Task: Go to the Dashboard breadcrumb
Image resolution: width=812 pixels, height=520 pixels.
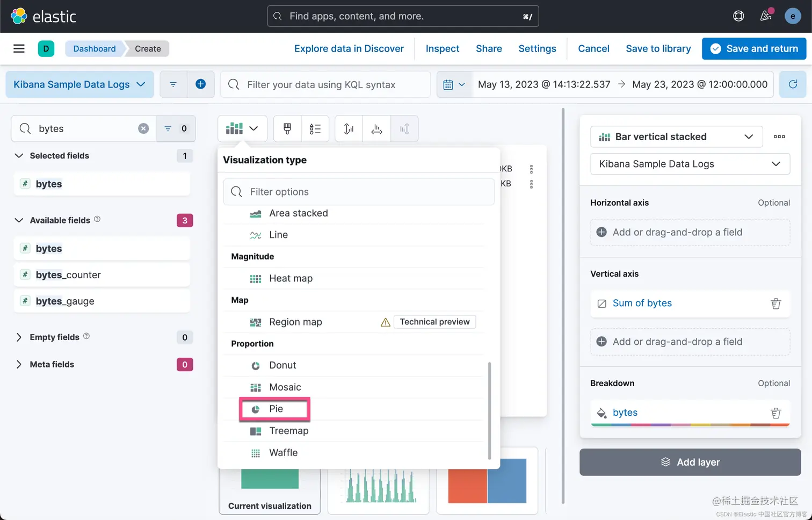Action: 95,49
